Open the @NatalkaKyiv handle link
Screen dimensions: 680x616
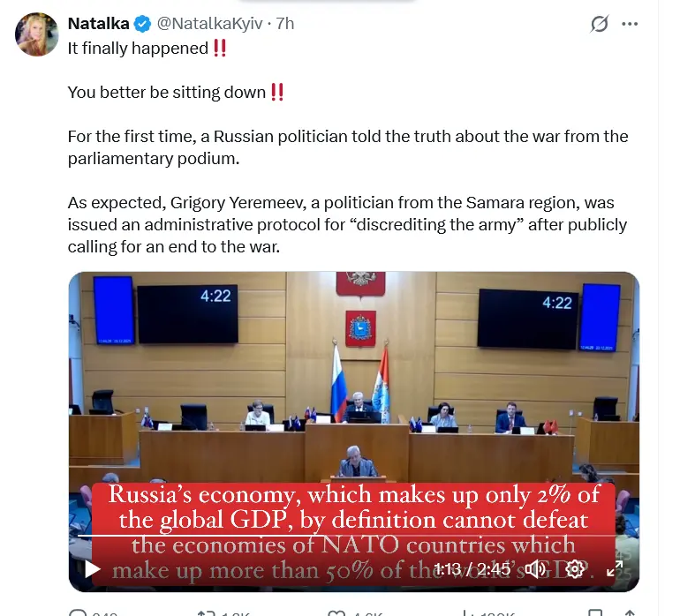(x=209, y=24)
